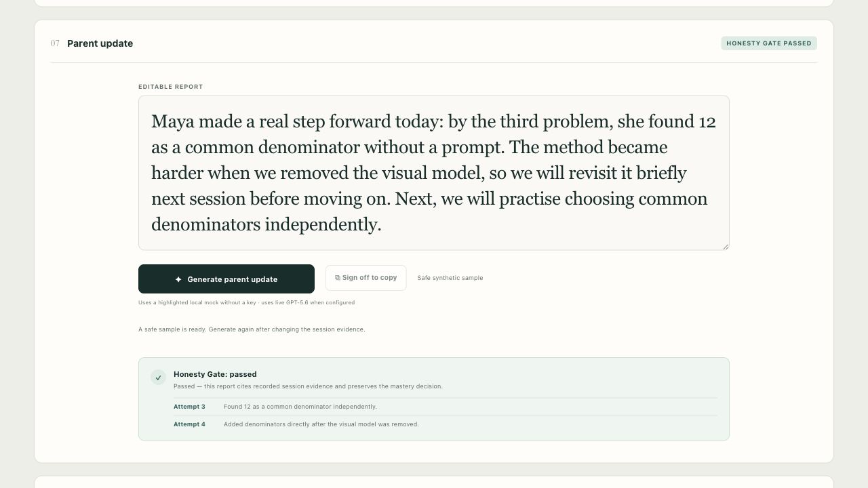This screenshot has width=868, height=488.
Task: Click the 'Honesty Gate: passed' title
Action: [x=215, y=374]
